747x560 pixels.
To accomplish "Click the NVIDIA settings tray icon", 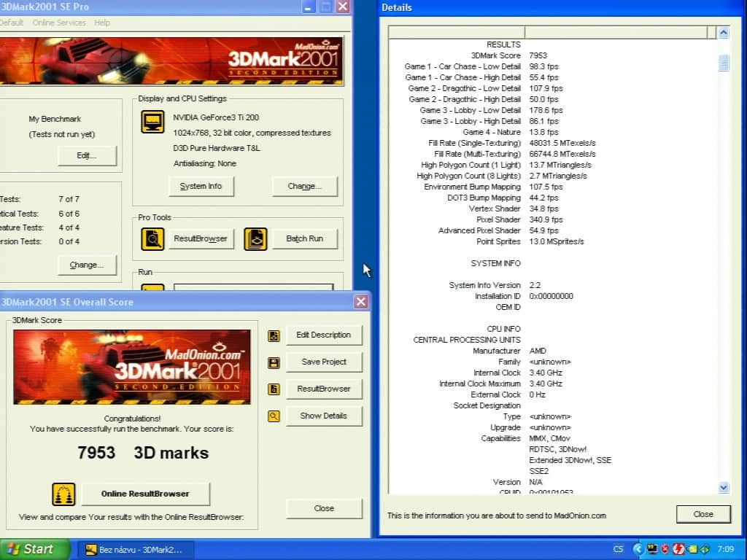I will point(692,549).
